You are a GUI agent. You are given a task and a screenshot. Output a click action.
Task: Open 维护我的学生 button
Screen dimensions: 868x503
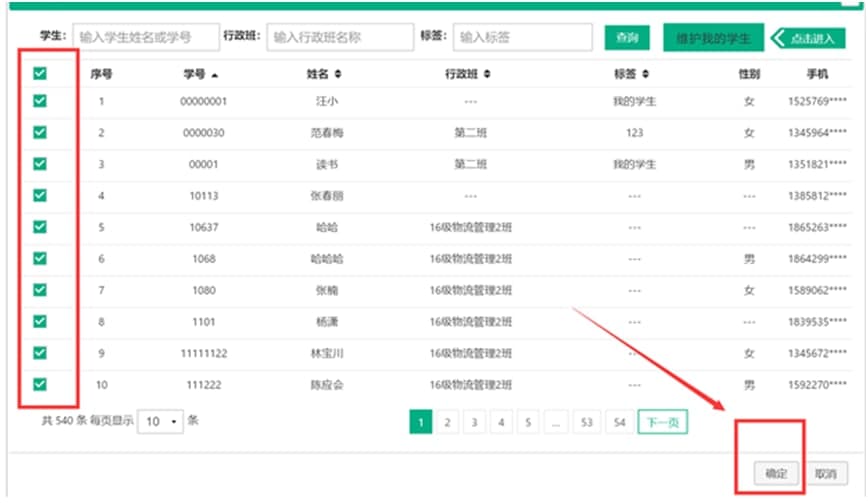click(x=713, y=38)
